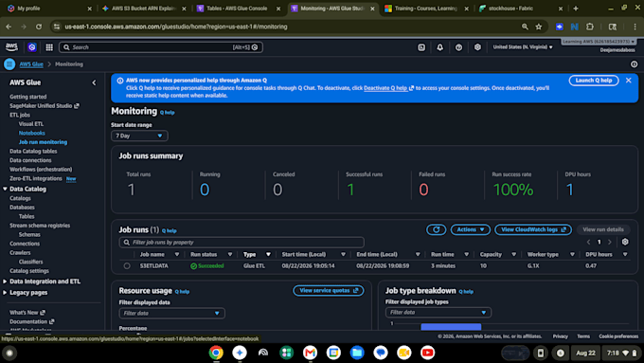
Task: Refresh the job runs list
Action: 437,229
